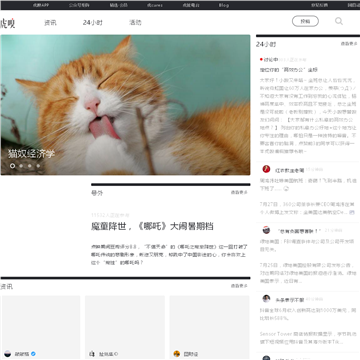
Task: Open the 魔童降世《哪吒》大闹暑期档 headline
Action: [152, 226]
